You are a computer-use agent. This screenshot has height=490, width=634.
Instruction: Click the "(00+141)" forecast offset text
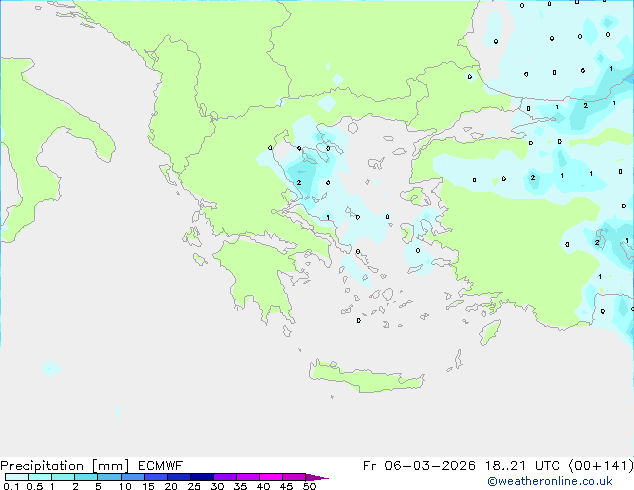pos(601,466)
